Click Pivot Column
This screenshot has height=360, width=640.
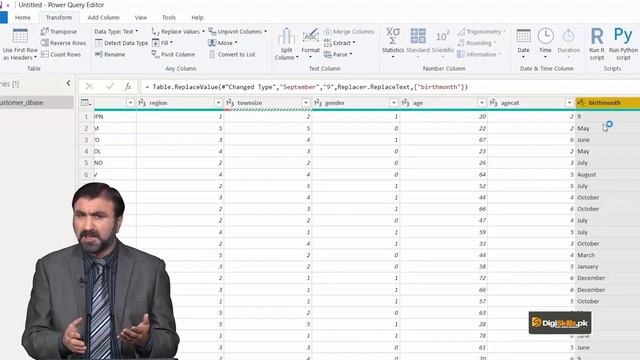tap(173, 54)
